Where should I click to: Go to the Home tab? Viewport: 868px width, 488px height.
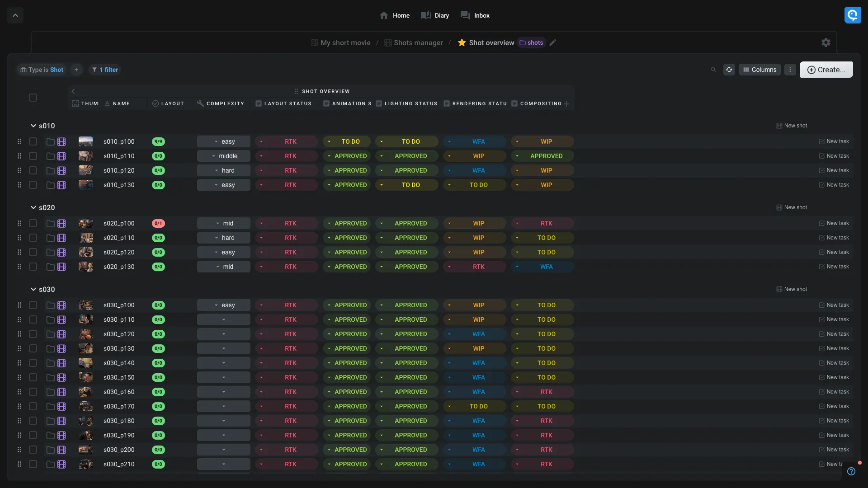[395, 15]
